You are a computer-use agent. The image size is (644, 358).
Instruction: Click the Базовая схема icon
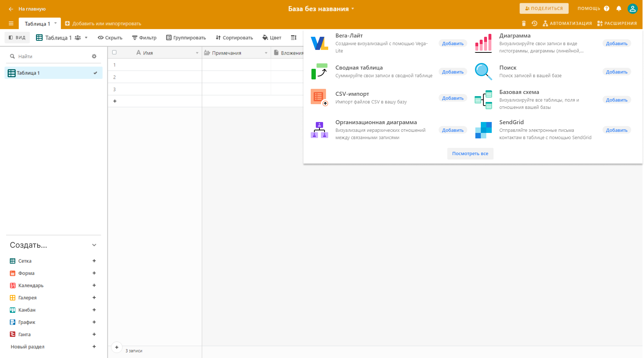483,100
